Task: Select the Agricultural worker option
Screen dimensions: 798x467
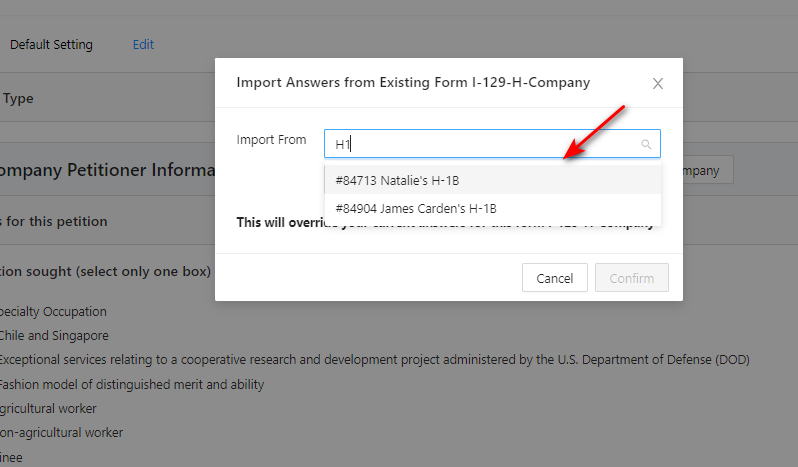Action: pyautogui.click(x=48, y=409)
